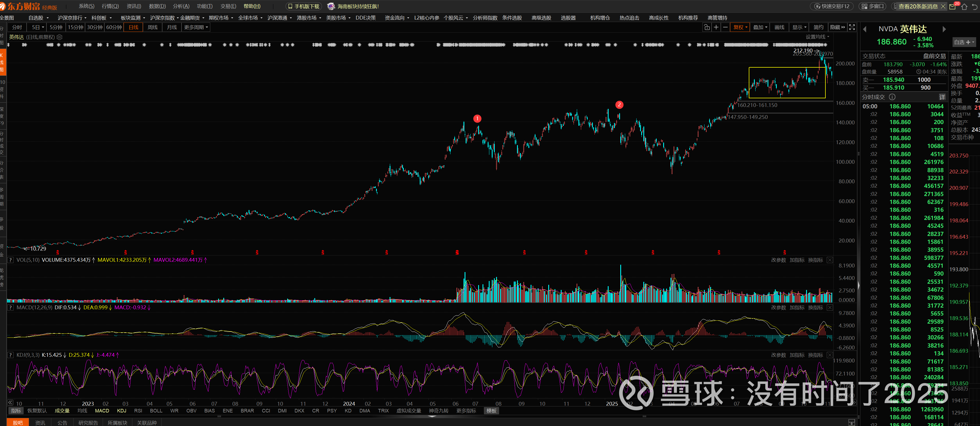The width and height of the screenshot is (980, 426).
Task: Click the chart lock icon
Action: 707,27
